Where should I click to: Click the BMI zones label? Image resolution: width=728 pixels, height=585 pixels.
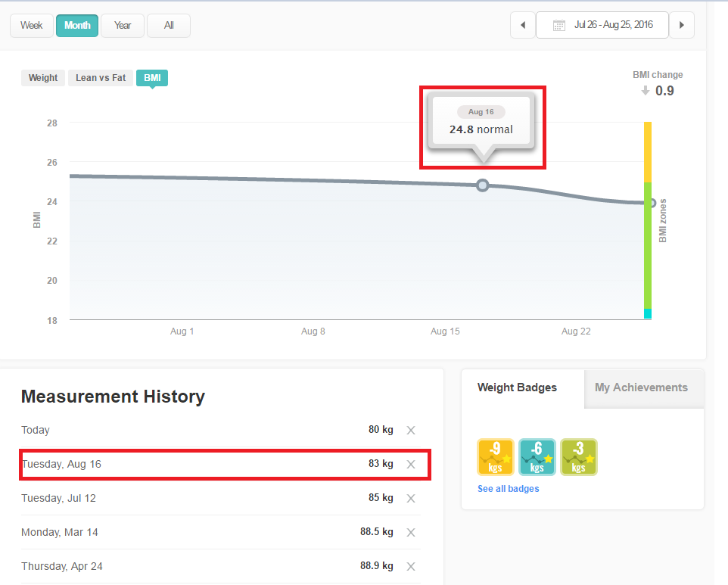(x=662, y=220)
